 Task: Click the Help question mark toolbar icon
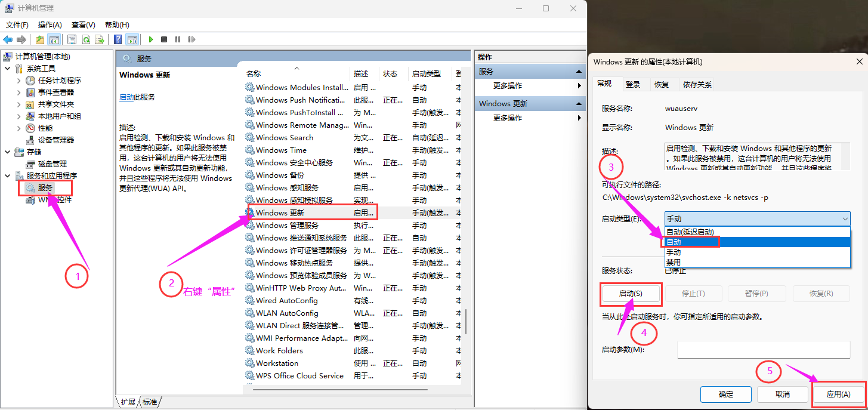pyautogui.click(x=118, y=39)
